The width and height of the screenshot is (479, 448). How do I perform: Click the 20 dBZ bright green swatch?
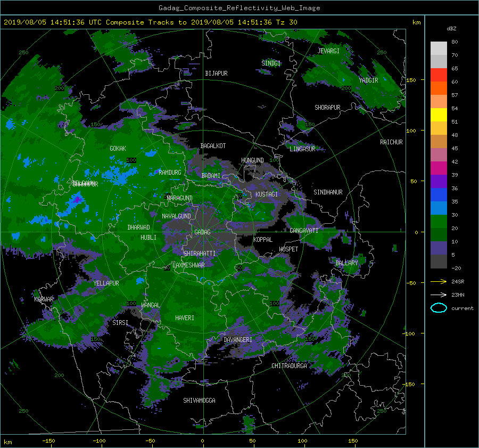click(439, 222)
